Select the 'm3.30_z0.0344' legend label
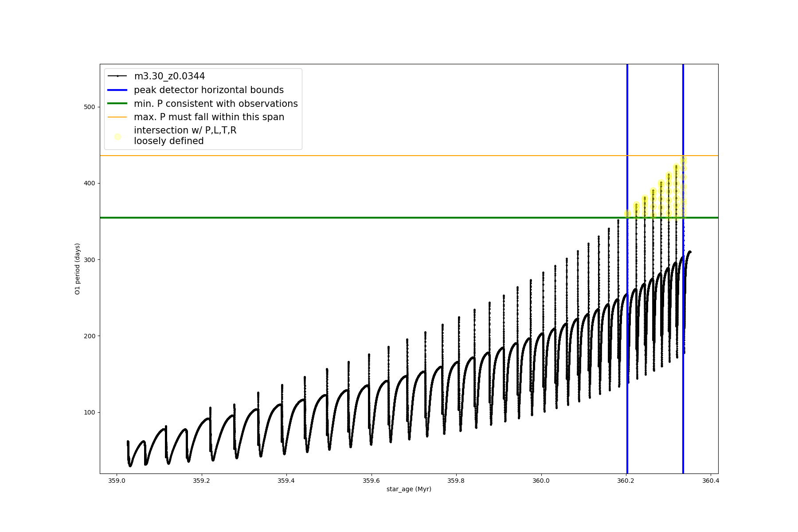Screen dimensions: 798x532 coord(169,76)
